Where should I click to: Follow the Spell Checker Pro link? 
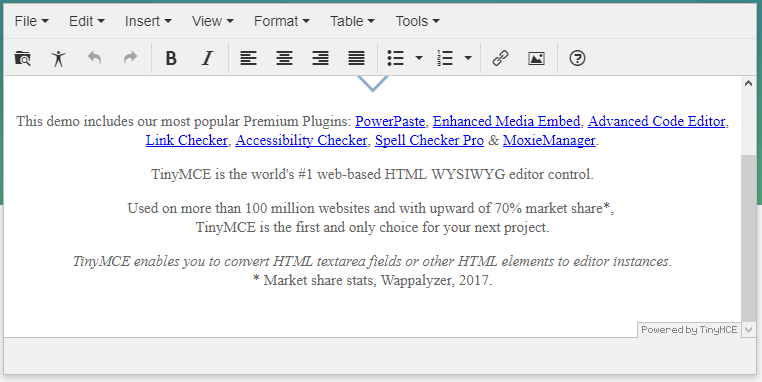(429, 140)
